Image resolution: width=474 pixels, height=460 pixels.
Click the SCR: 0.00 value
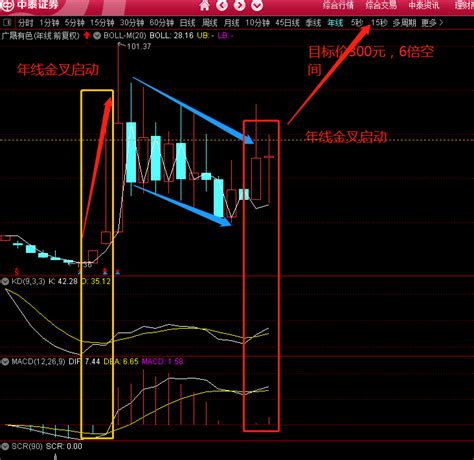64,446
